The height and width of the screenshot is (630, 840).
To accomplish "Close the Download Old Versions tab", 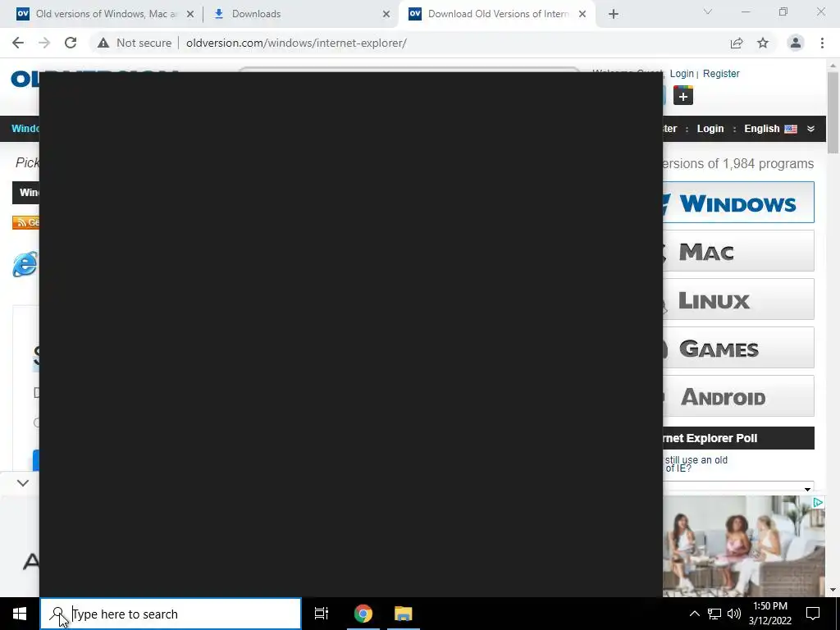I will pos(582,14).
